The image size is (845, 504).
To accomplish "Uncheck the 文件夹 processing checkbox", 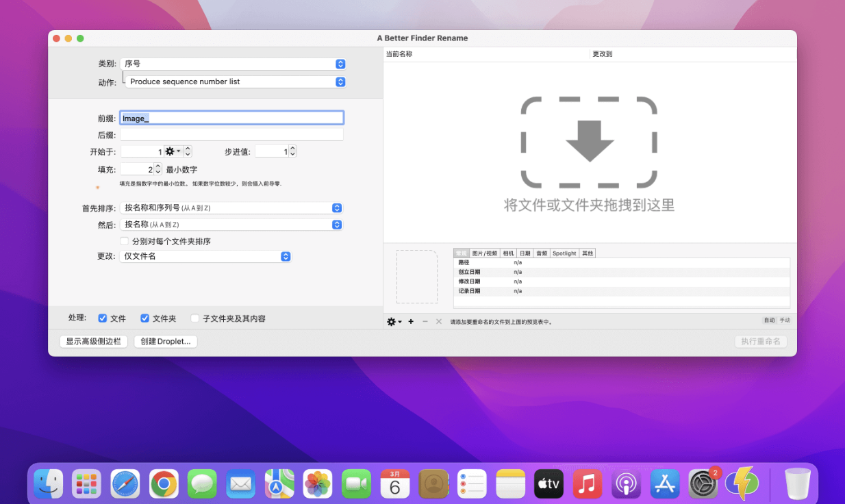I will (145, 318).
